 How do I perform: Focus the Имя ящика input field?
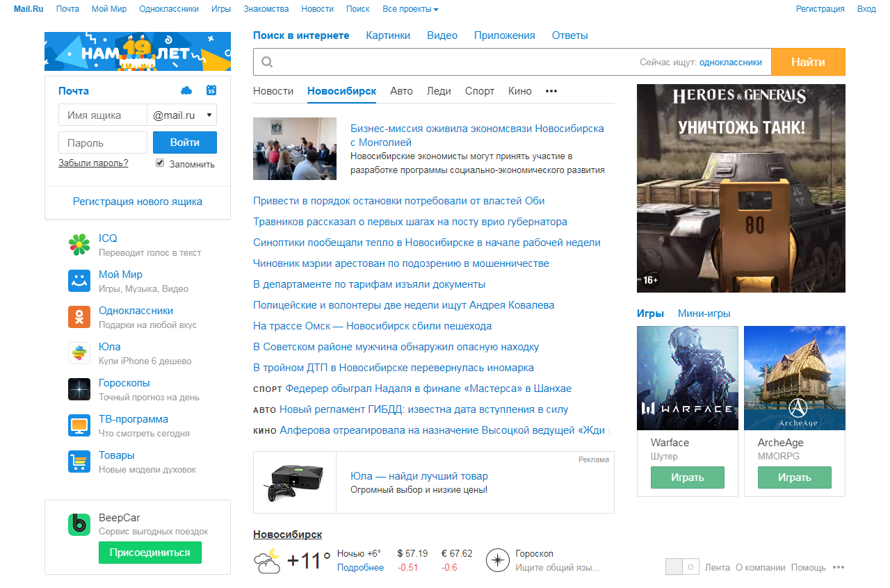103,115
